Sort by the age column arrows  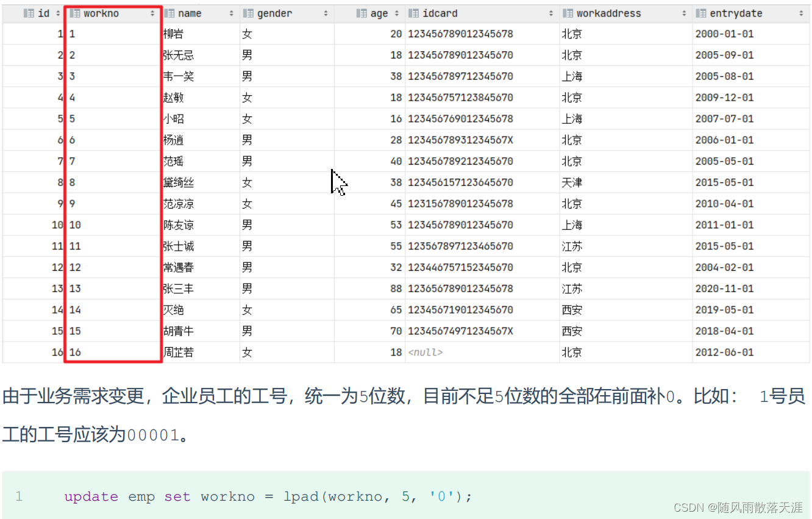(397, 13)
